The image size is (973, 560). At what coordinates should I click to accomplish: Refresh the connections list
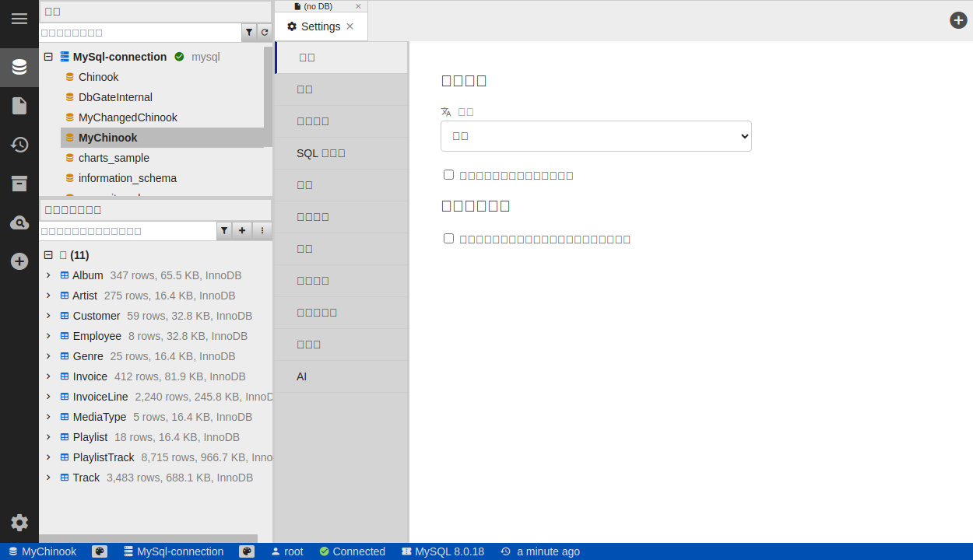click(x=265, y=33)
